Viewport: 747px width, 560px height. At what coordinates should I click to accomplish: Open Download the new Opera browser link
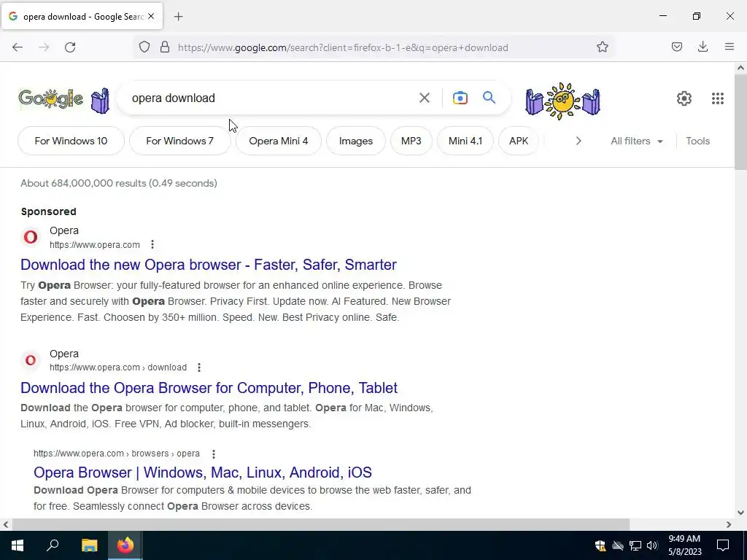click(208, 265)
